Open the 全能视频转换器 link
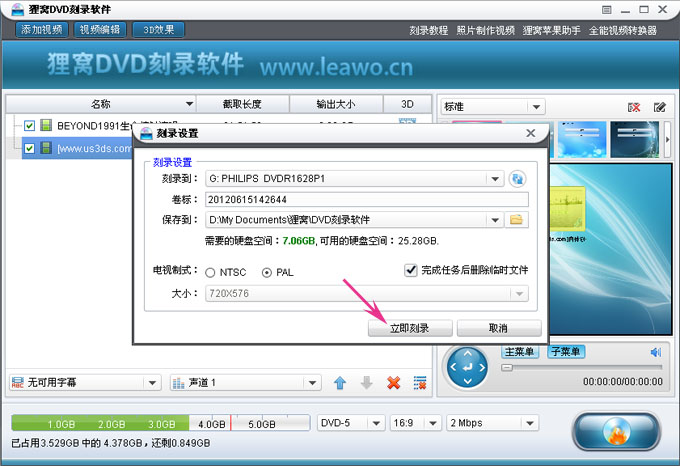680x466 pixels. tap(623, 30)
